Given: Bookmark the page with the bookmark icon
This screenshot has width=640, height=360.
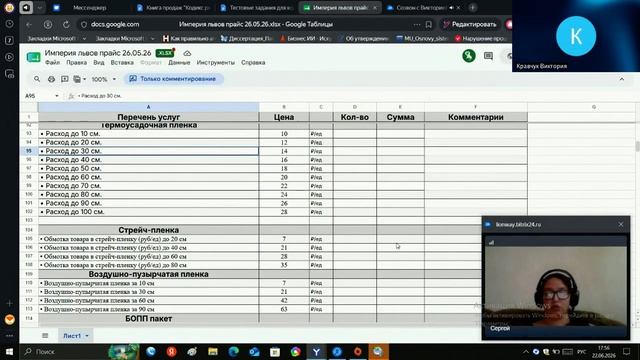Looking at the screenshot, I should [x=429, y=24].
